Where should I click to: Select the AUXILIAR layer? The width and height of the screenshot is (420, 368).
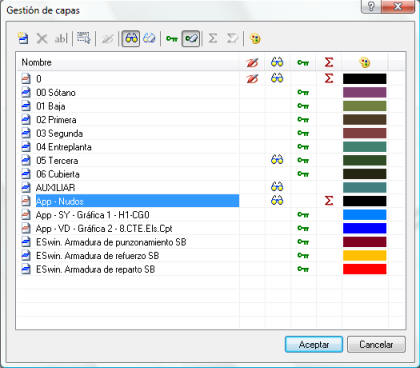coord(55,188)
